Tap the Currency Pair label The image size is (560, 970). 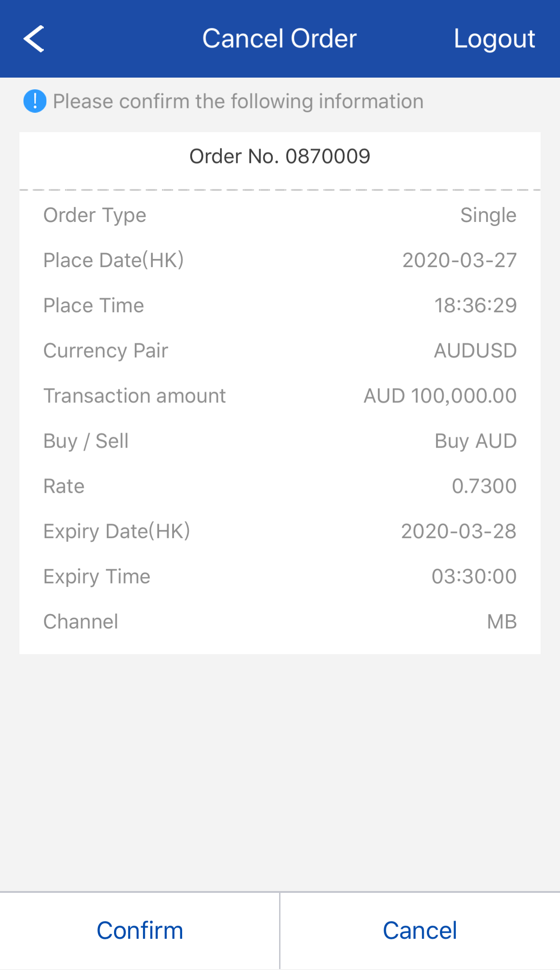click(x=106, y=351)
